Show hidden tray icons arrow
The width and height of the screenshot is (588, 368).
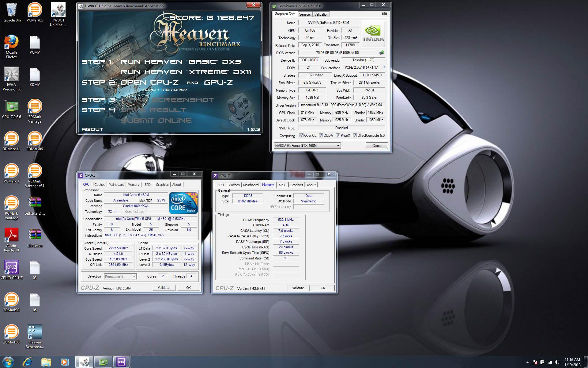pyautogui.click(x=527, y=362)
